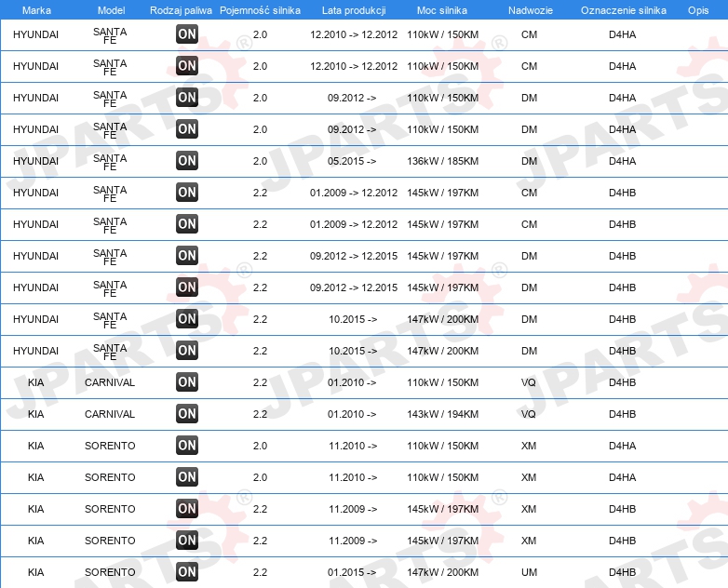Screen dimensions: 728x588
Task: Click the 136kW / 185KM power cell
Action: coord(443,161)
